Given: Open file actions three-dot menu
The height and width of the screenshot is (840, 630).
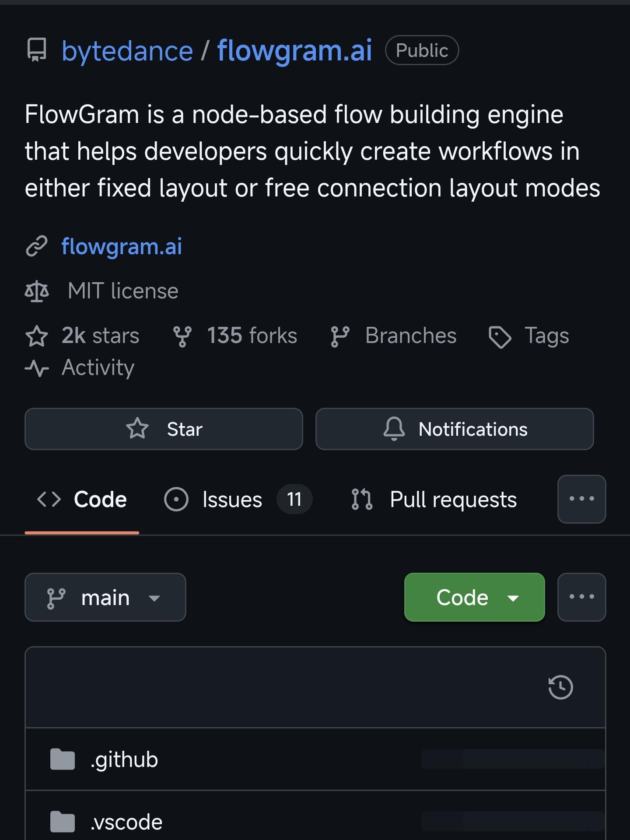Looking at the screenshot, I should pyautogui.click(x=581, y=597).
